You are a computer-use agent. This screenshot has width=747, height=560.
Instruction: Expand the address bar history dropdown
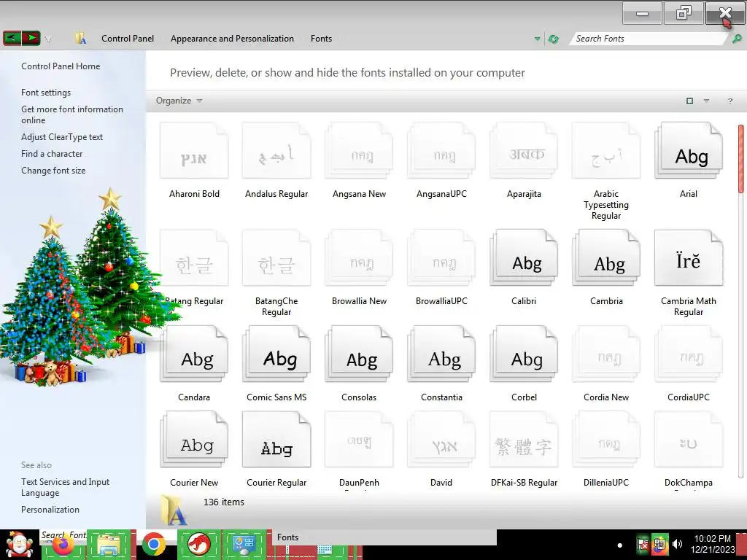tap(537, 39)
